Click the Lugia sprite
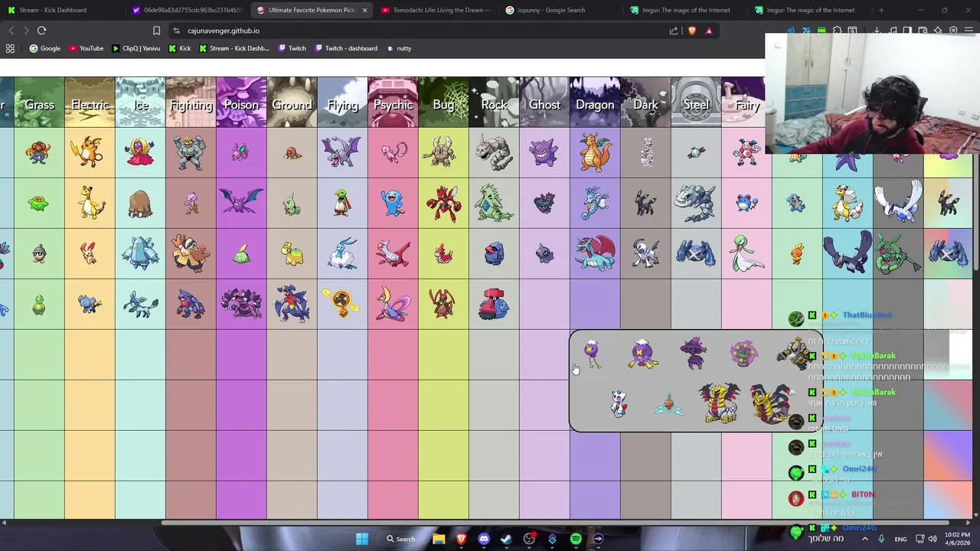Screen dimensions: 980x551 (x=898, y=202)
